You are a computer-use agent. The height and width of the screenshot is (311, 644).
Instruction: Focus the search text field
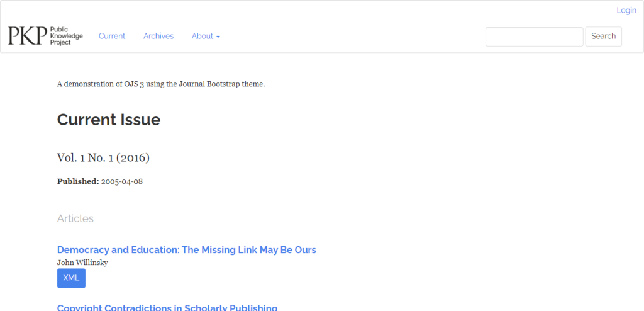(x=534, y=37)
